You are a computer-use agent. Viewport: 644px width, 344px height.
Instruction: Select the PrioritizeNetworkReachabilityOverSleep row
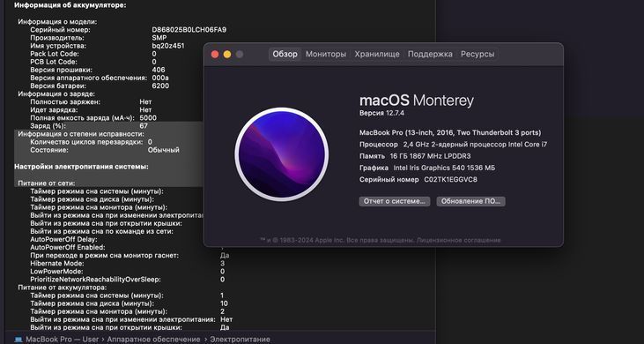(x=128, y=280)
